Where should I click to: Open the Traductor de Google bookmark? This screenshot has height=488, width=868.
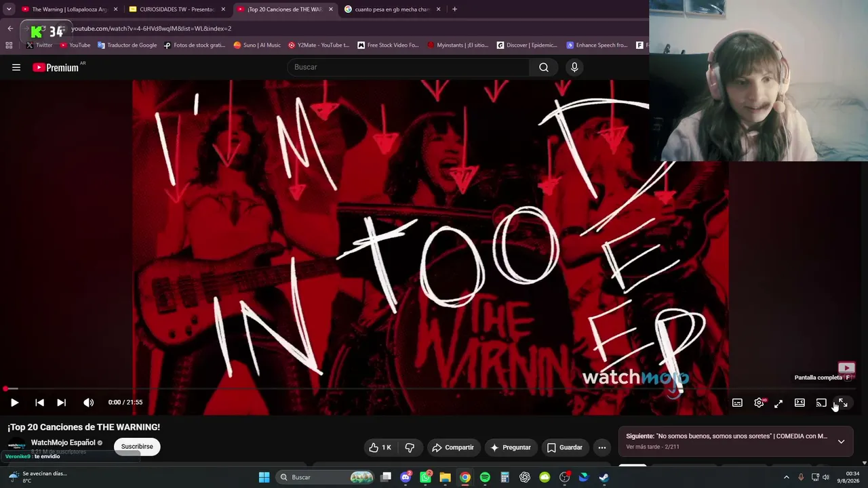coord(127,45)
